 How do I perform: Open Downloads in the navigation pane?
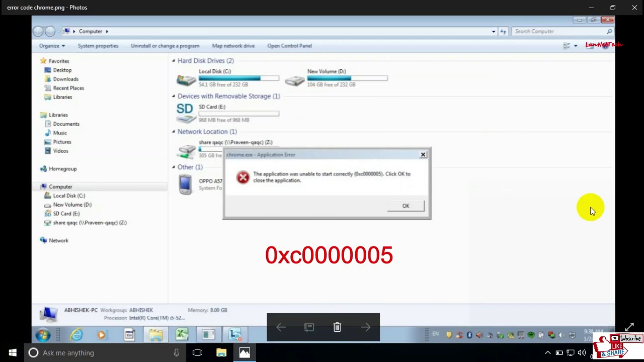[x=66, y=79]
